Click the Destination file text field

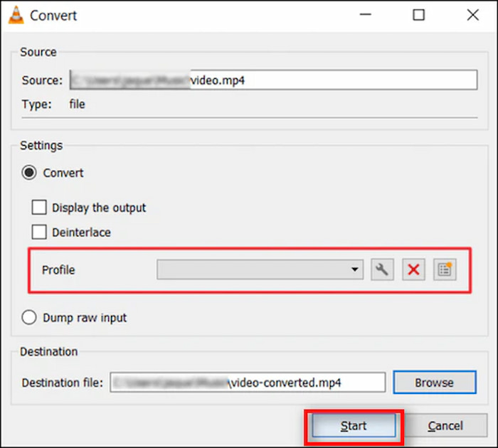246,383
